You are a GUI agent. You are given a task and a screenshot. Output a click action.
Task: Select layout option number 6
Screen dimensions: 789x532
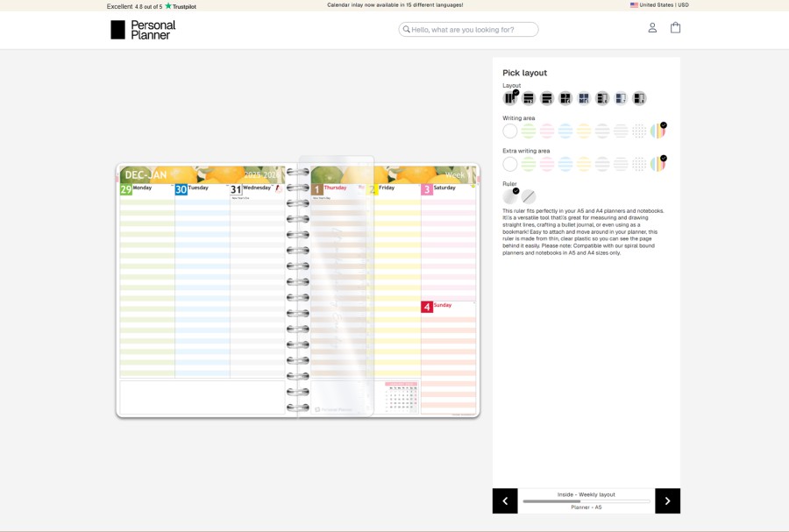point(602,98)
